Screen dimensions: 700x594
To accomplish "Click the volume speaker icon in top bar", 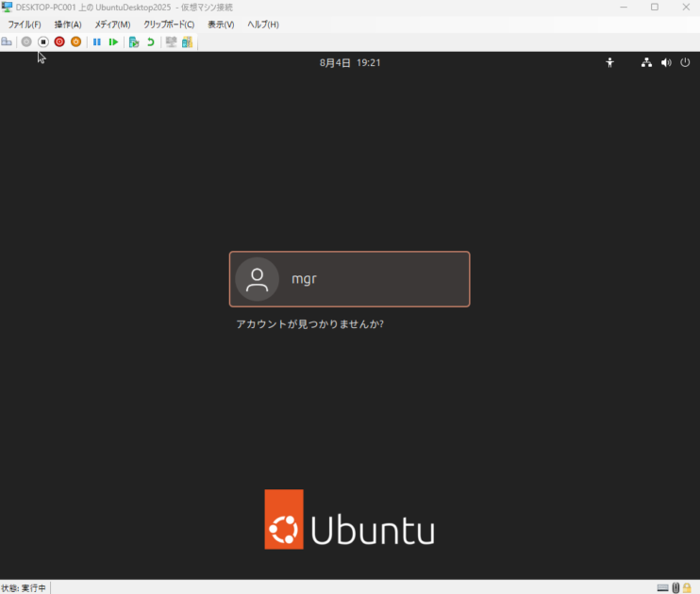I will 666,62.
